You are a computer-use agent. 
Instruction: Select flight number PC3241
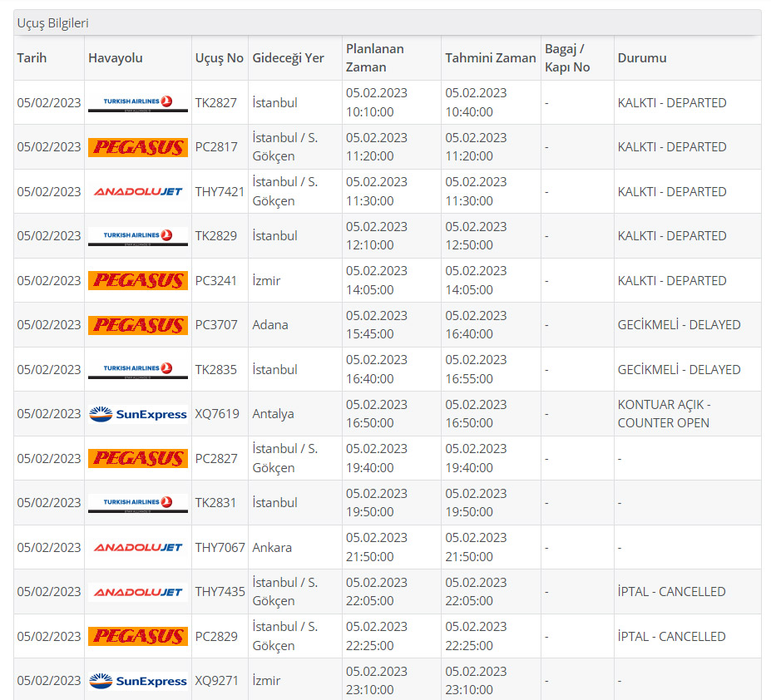216,281
